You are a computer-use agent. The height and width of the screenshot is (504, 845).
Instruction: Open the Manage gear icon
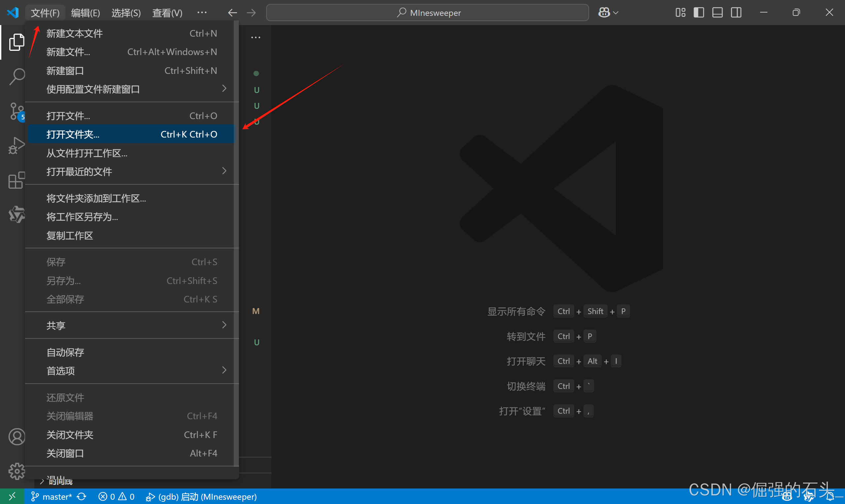pyautogui.click(x=16, y=471)
